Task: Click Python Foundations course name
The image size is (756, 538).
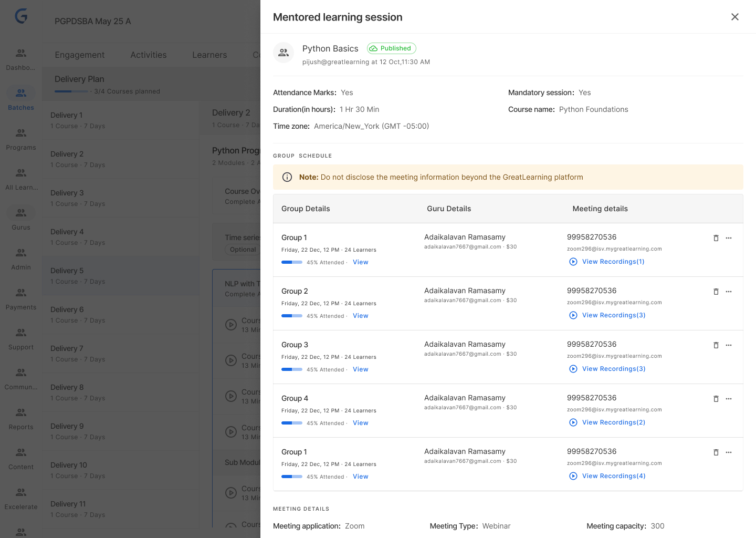Action: click(x=593, y=109)
